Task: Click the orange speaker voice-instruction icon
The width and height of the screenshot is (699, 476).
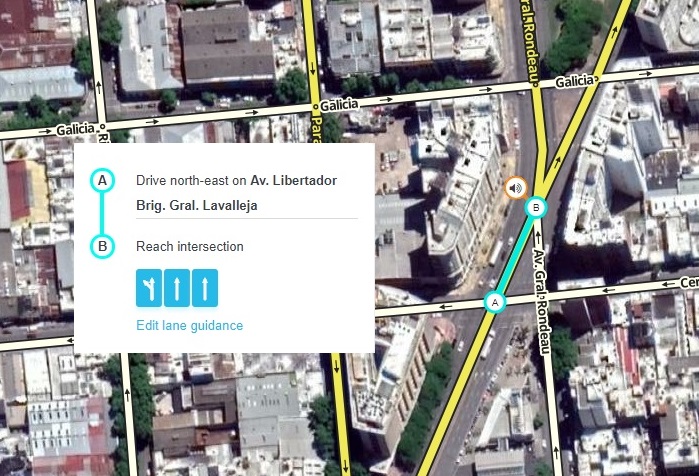Action: (515, 188)
